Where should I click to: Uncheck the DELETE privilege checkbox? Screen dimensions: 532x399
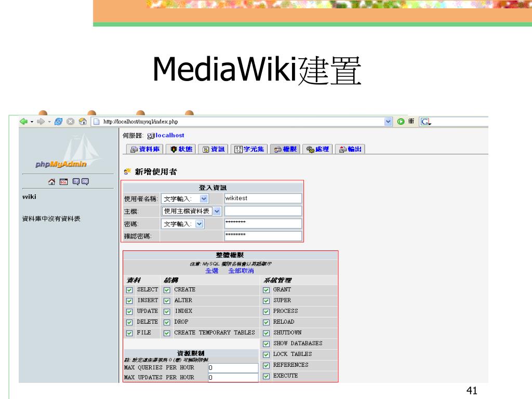[129, 322]
